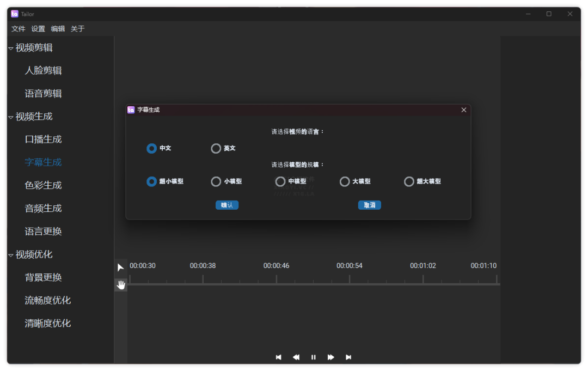Image resolution: width=588 pixels, height=371 pixels.
Task: Collapse the 视频剪辑 section in the sidebar
Action: tap(10, 48)
